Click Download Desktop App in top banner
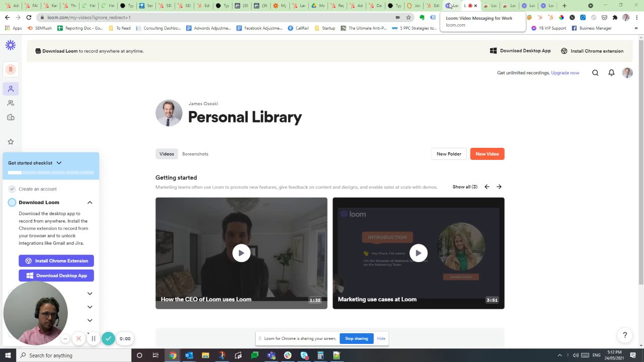 (x=520, y=51)
